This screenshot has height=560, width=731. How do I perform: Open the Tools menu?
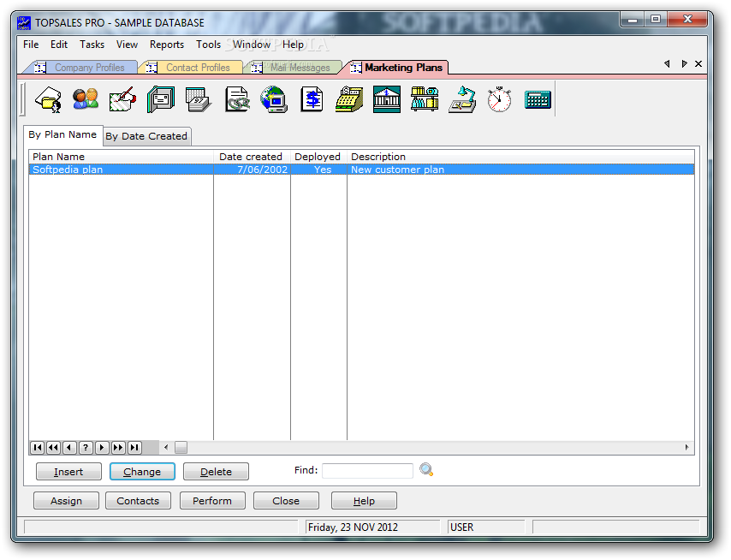208,45
